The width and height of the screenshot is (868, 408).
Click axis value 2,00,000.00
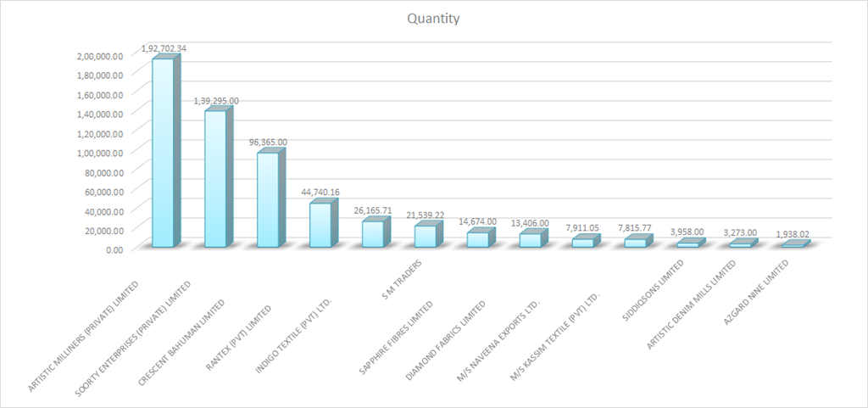[x=100, y=55]
